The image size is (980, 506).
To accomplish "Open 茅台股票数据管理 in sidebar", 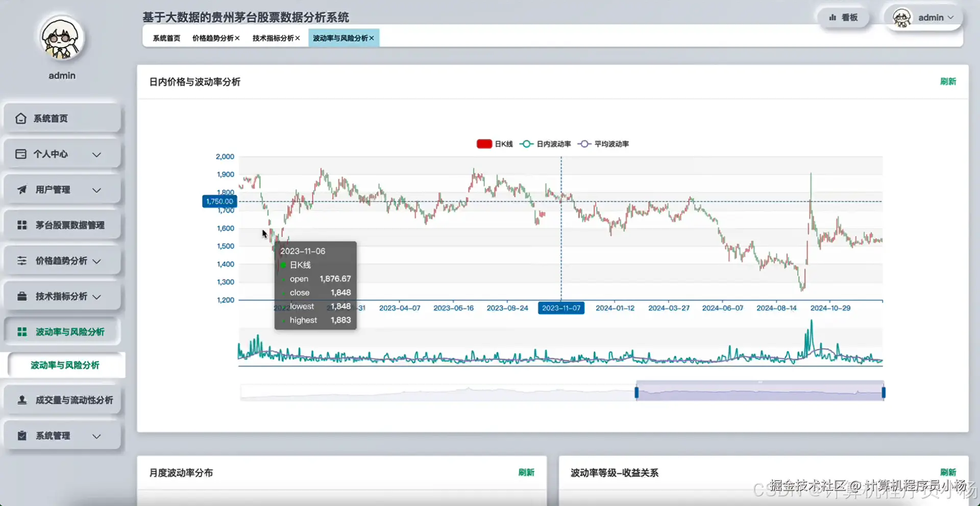I will (62, 225).
